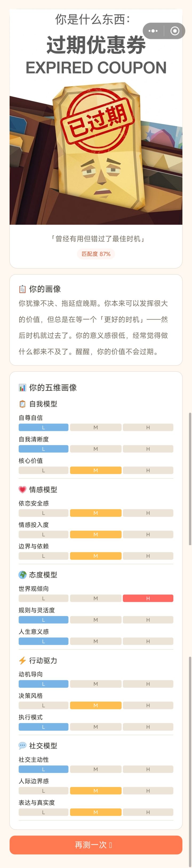
Task: Click the speech bubble icon beside 社交模型
Action: click(x=22, y=746)
